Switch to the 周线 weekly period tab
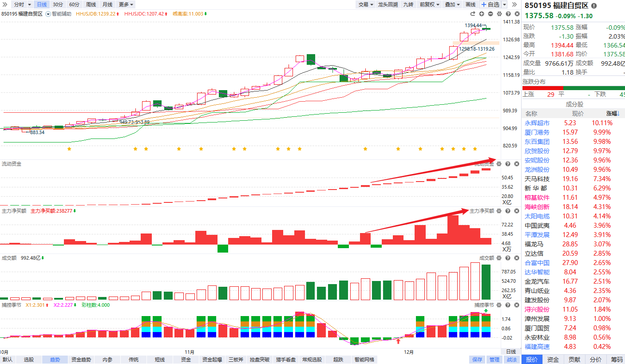 91,4
